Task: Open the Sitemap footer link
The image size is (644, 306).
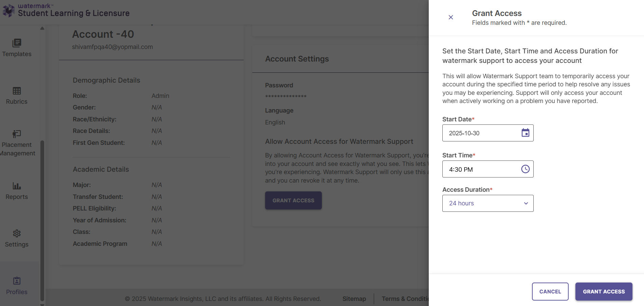Action: (354, 299)
